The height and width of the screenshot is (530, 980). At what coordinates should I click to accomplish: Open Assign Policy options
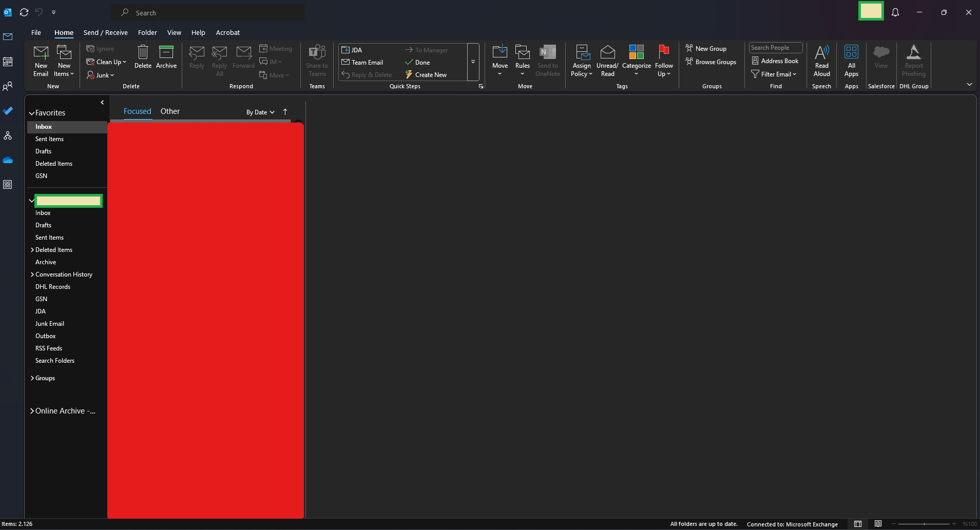point(582,61)
